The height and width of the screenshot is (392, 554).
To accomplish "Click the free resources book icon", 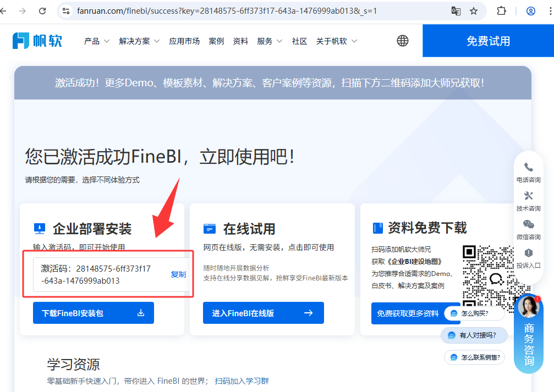I will [378, 228].
